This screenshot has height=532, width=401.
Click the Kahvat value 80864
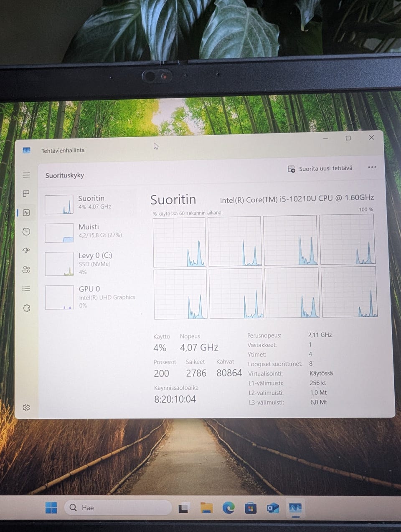point(229,373)
